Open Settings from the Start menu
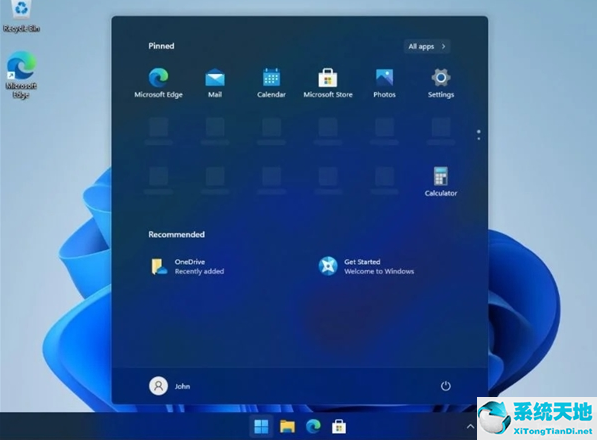This screenshot has width=597, height=440. [441, 83]
